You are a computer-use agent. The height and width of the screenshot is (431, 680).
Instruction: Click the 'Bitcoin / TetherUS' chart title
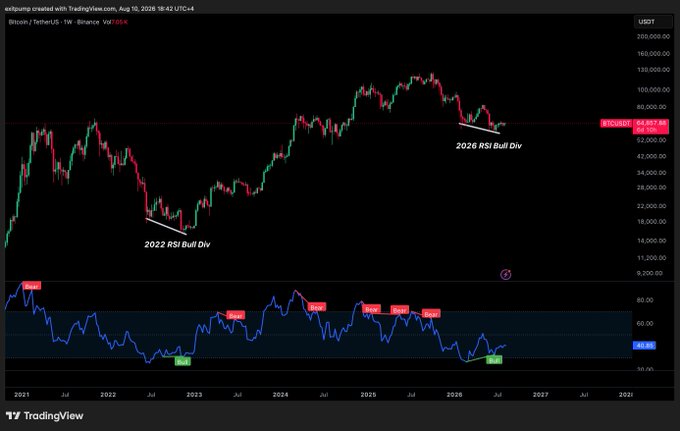pyautogui.click(x=33, y=22)
